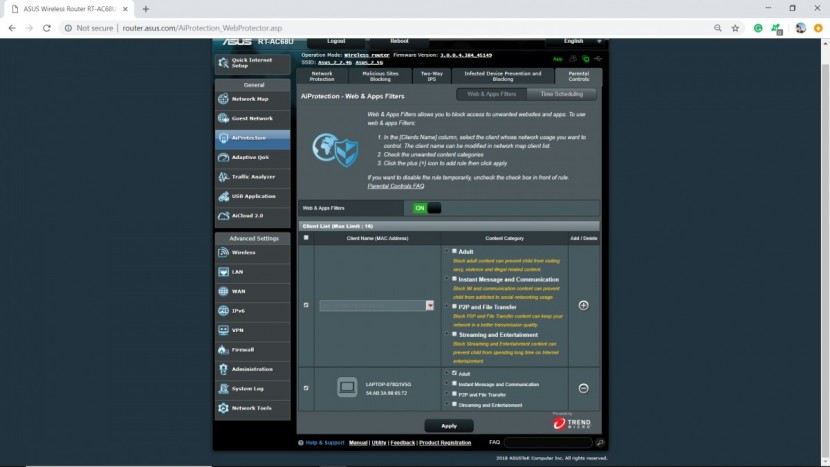Open the Network Map globe icon

(x=223, y=98)
